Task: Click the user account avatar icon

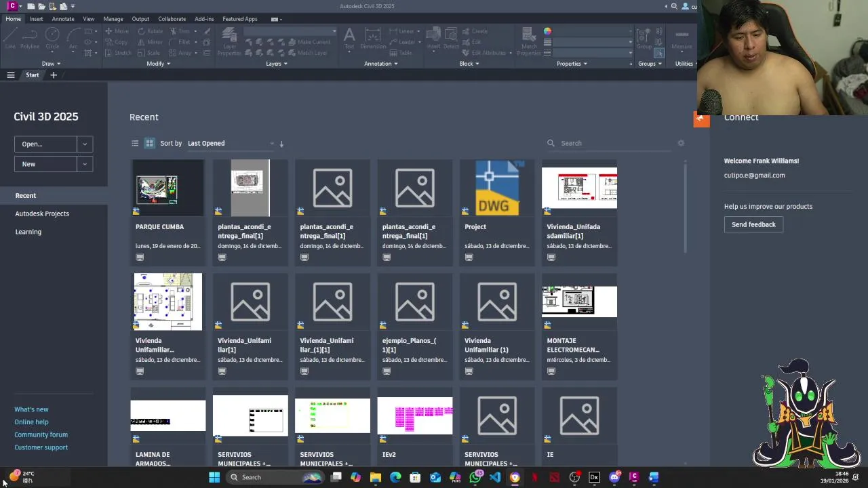Action: pyautogui.click(x=685, y=6)
